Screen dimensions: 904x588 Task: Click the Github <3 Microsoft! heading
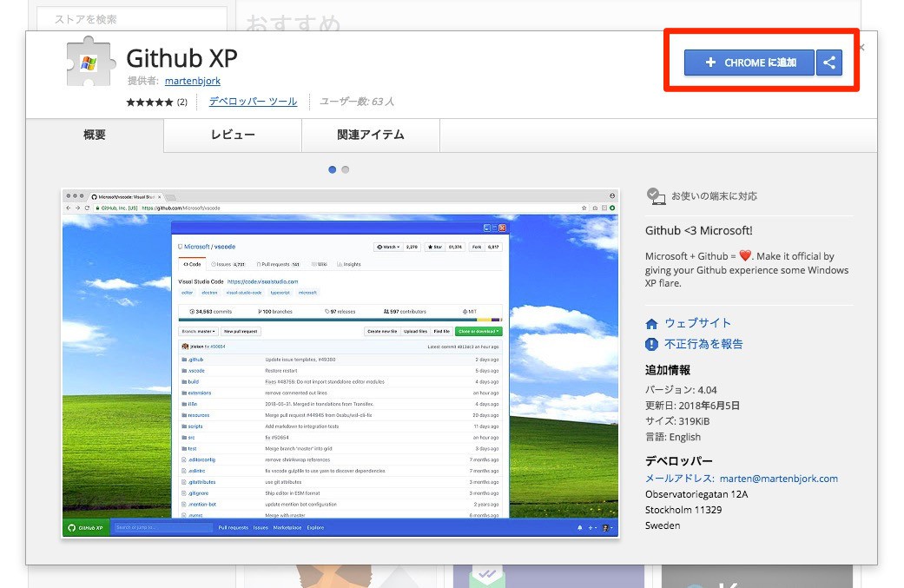(699, 230)
